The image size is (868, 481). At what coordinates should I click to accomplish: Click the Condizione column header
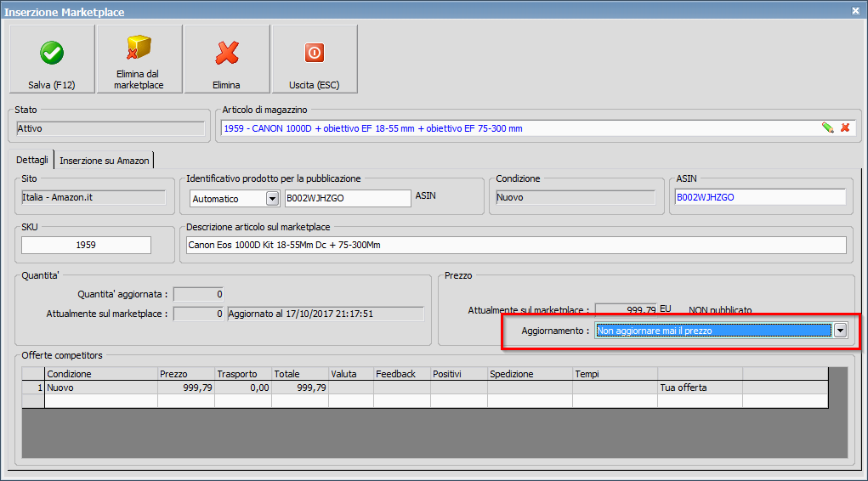click(101, 374)
